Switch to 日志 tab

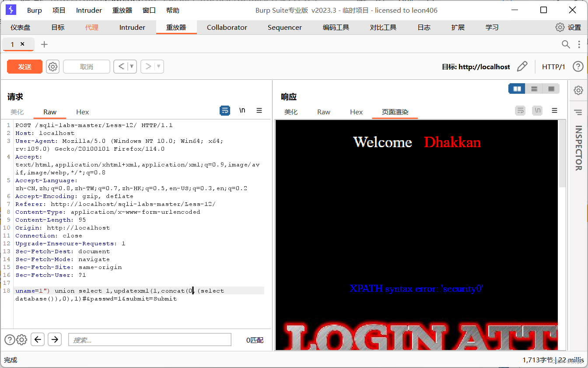(424, 27)
